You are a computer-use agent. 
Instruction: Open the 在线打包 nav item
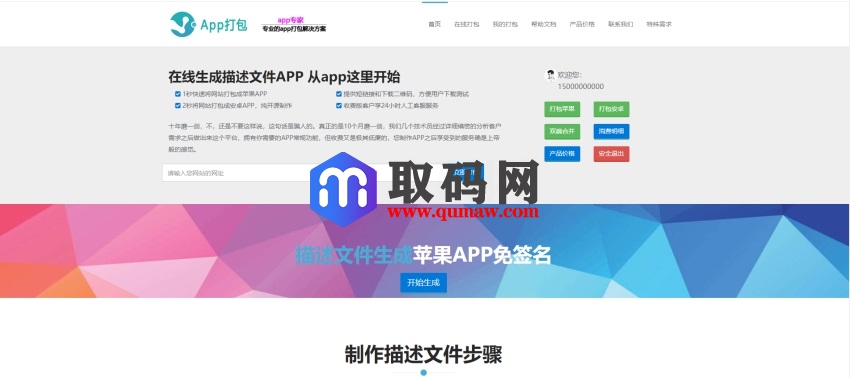click(466, 24)
